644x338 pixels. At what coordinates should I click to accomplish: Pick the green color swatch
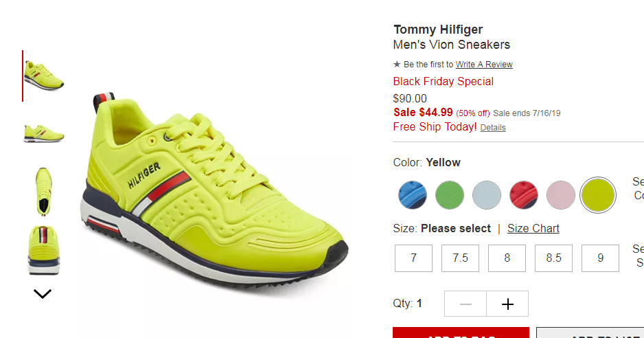[x=449, y=195]
